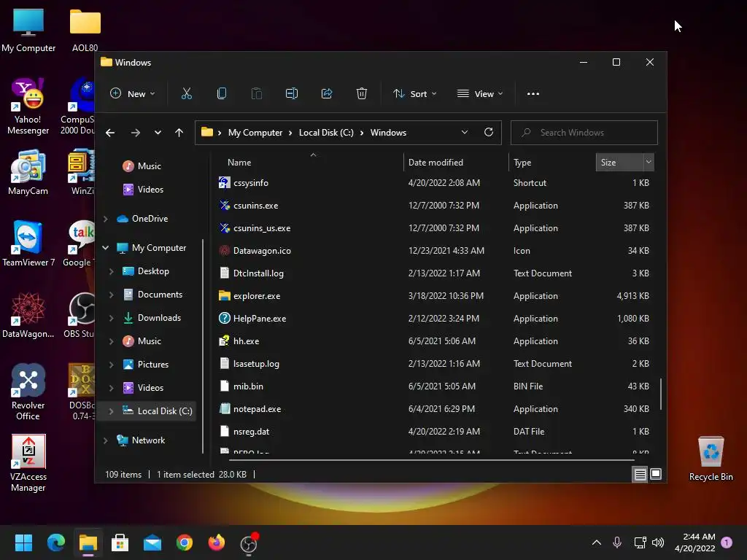Viewport: 747px width, 560px height.
Task: Select cssysinfo shortcut in file list
Action: coord(251,183)
